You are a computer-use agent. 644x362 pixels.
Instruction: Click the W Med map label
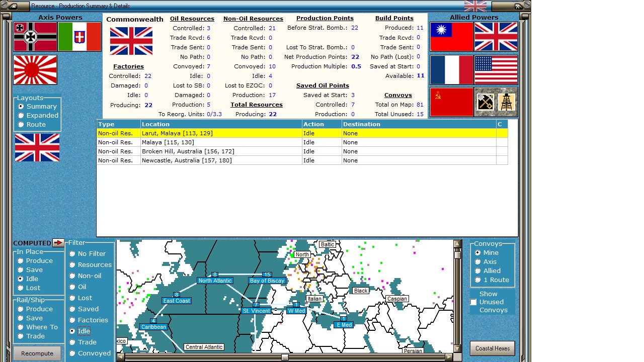click(x=296, y=311)
